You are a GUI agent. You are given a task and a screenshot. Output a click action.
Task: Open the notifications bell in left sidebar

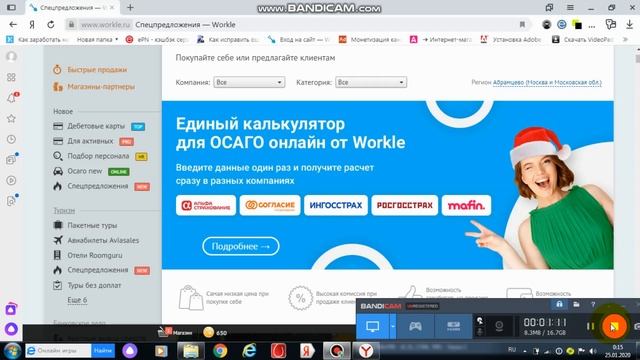[12, 98]
